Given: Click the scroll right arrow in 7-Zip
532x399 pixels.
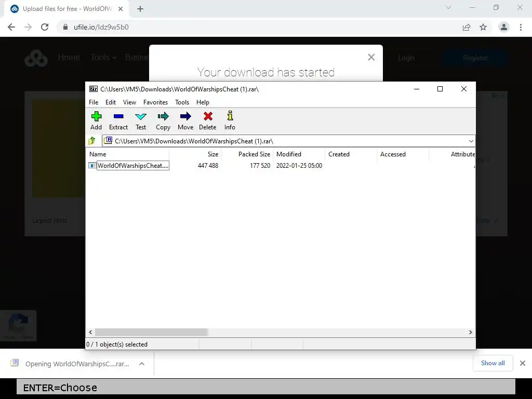Looking at the screenshot, I should 470,332.
